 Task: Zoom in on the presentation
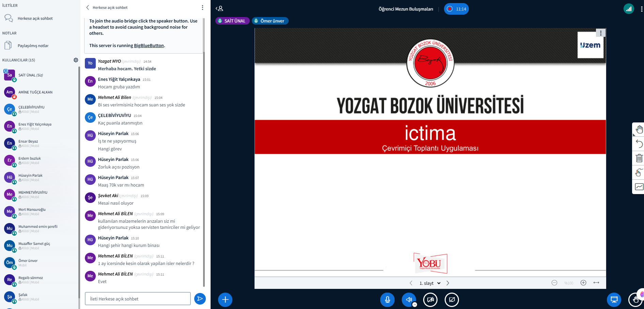[583, 283]
